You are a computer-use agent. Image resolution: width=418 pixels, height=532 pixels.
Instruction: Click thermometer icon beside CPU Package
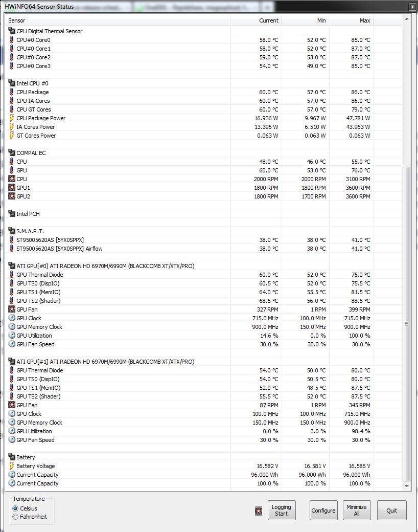(x=12, y=92)
